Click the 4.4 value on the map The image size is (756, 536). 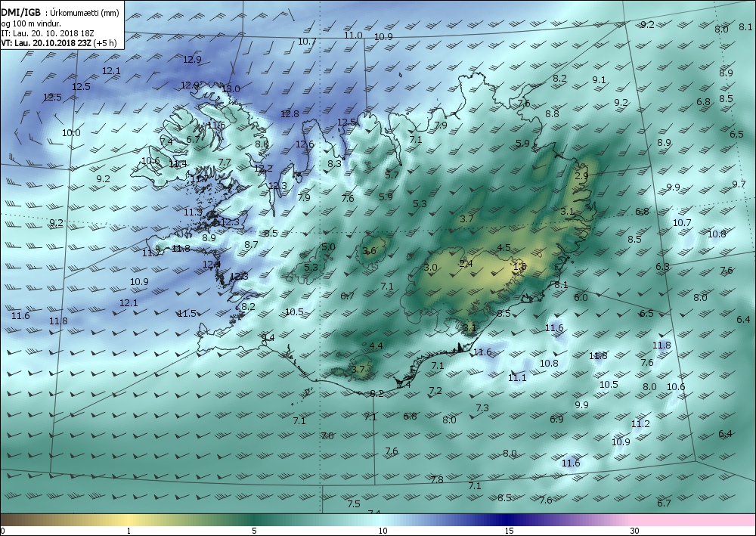click(x=376, y=345)
